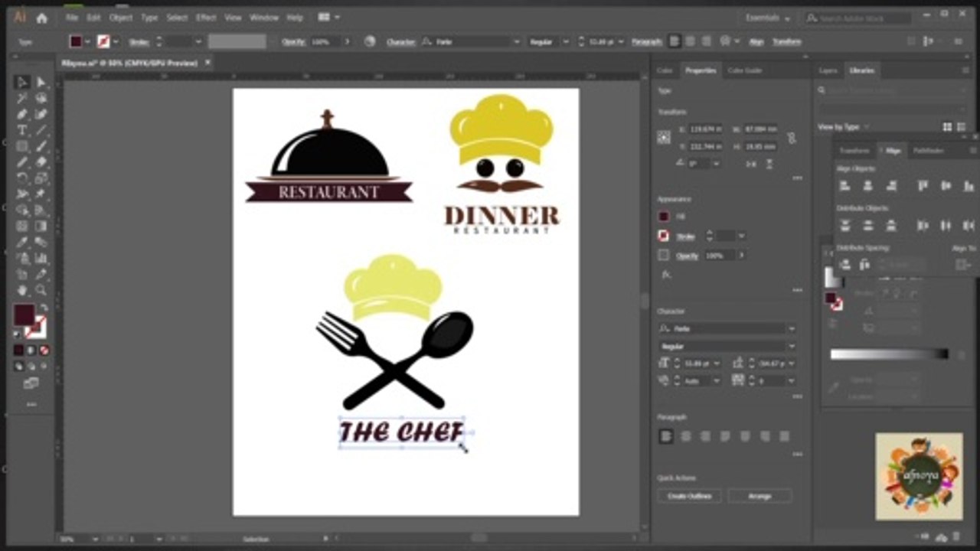This screenshot has width=980, height=551.
Task: Select the Gradient tool in the toolbar
Action: (41, 227)
